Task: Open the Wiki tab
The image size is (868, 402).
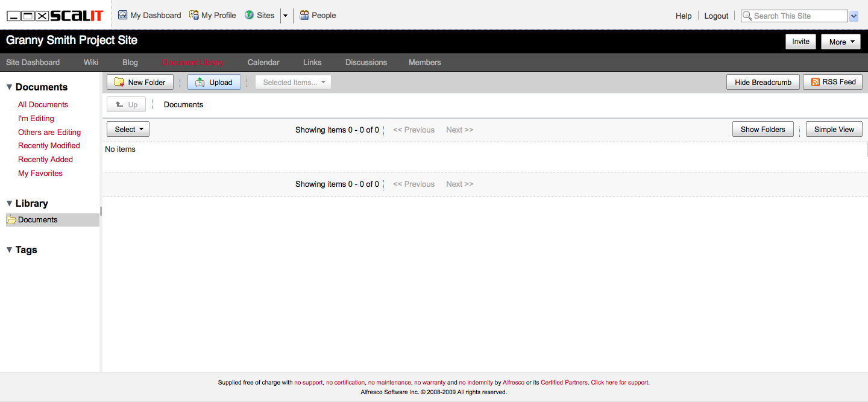Action: (91, 62)
